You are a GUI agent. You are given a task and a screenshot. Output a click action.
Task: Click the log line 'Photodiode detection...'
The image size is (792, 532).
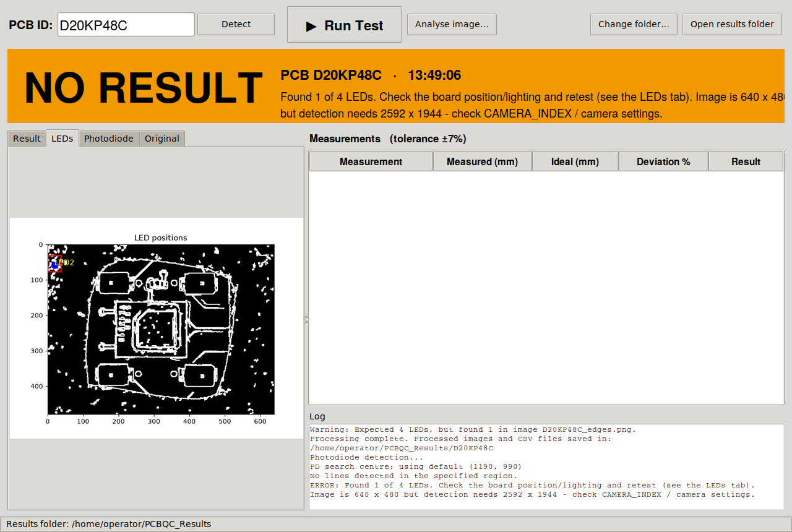(367, 457)
